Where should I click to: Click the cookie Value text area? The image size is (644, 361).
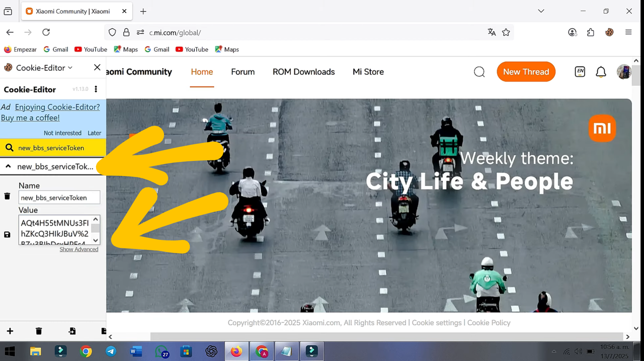click(x=55, y=230)
